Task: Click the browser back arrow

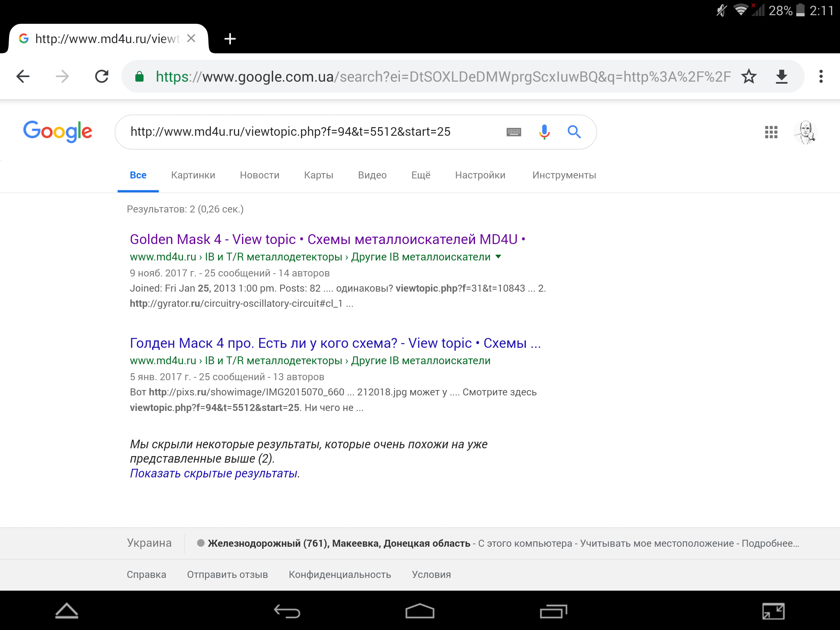Action: [x=23, y=76]
